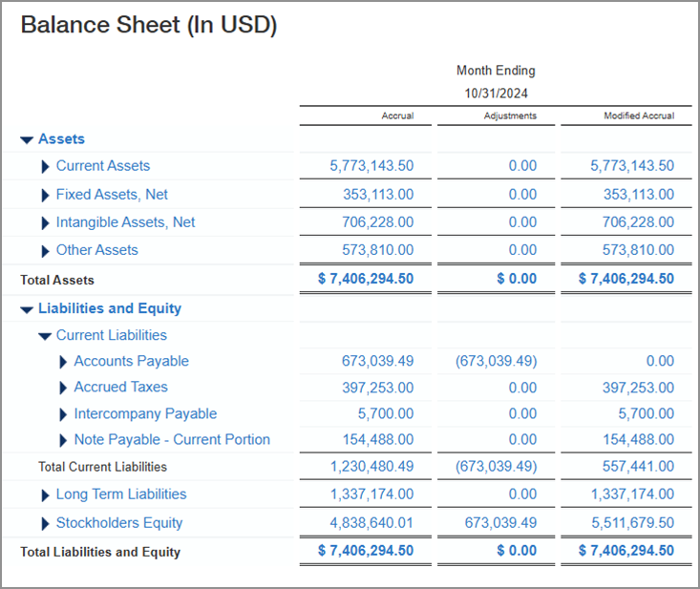This screenshot has width=700, height=589.
Task: Open the Intercompany Payable account link
Action: pyautogui.click(x=145, y=413)
